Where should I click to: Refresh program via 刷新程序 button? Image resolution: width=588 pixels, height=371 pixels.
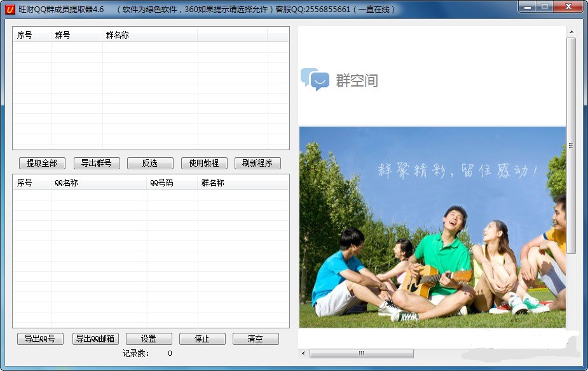[257, 163]
